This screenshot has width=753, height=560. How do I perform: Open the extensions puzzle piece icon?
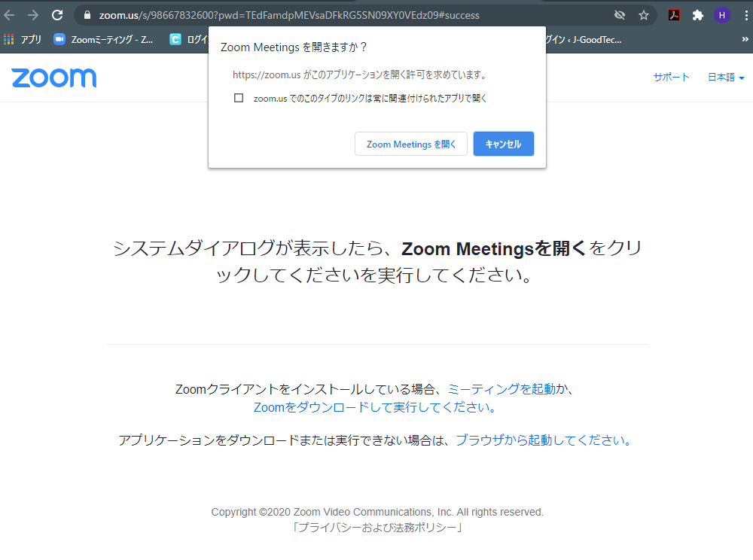pos(698,15)
